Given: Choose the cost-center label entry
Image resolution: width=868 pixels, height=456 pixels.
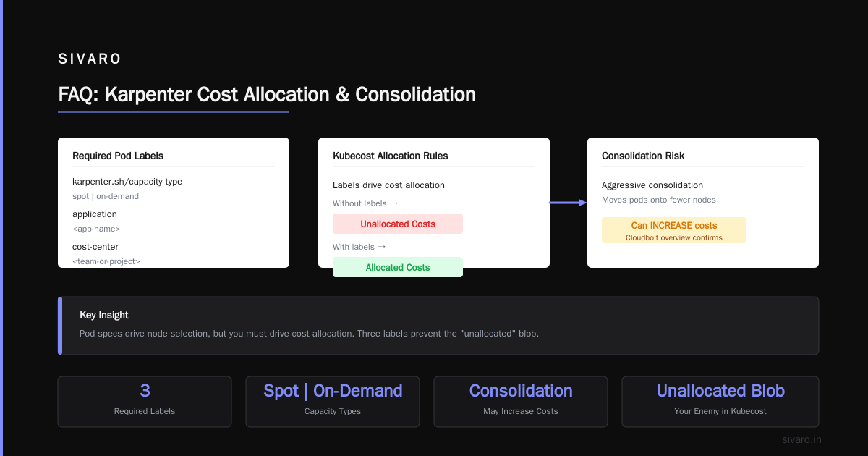Looking at the screenshot, I should pos(95,247).
